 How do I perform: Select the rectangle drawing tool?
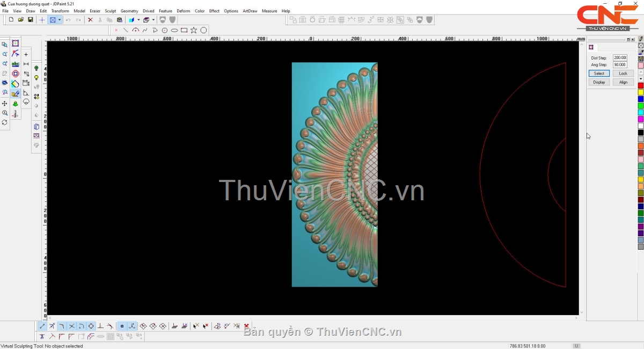click(x=184, y=30)
